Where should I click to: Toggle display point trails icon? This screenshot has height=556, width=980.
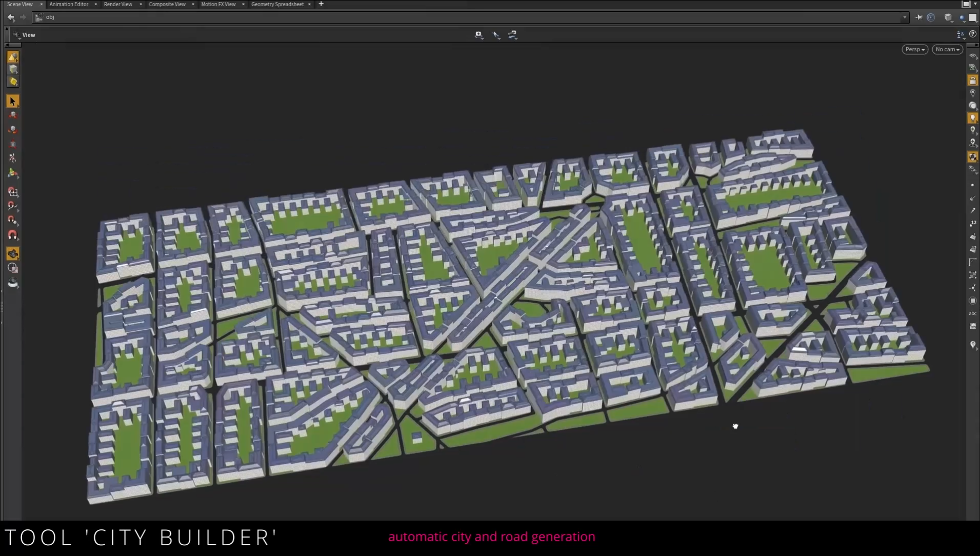(x=973, y=211)
